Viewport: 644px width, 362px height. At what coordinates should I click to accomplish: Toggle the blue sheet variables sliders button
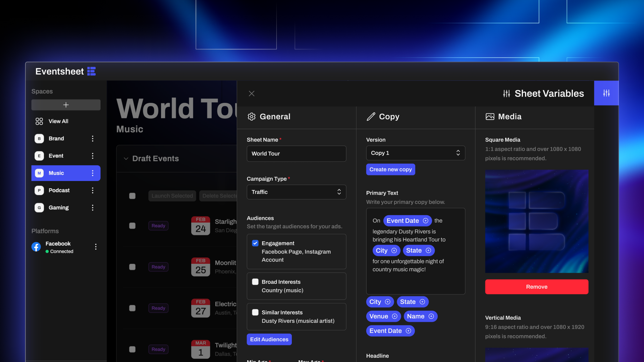click(x=606, y=93)
